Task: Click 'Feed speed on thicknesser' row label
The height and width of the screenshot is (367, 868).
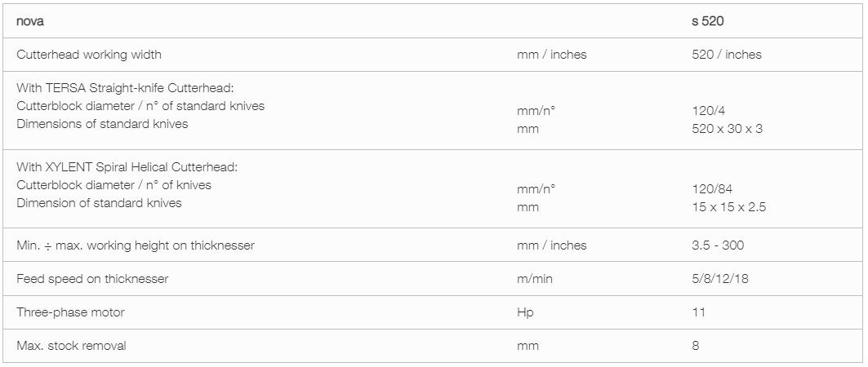Action: pyautogui.click(x=92, y=279)
